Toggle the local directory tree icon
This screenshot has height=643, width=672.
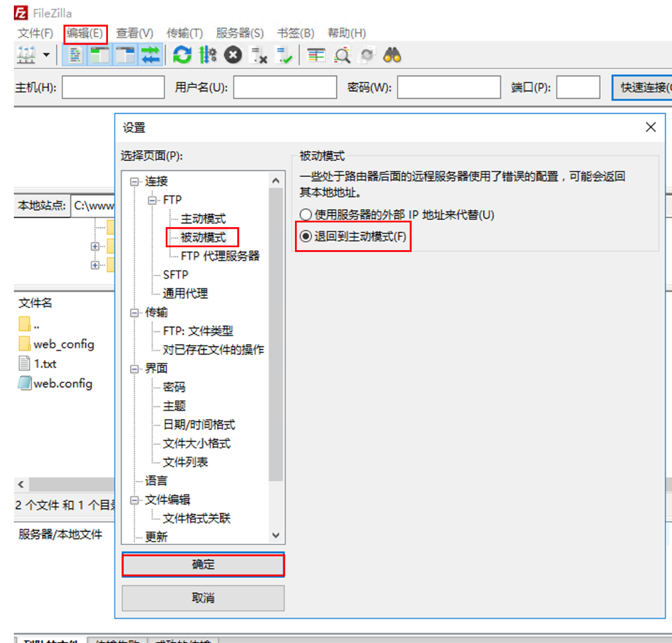tap(100, 55)
